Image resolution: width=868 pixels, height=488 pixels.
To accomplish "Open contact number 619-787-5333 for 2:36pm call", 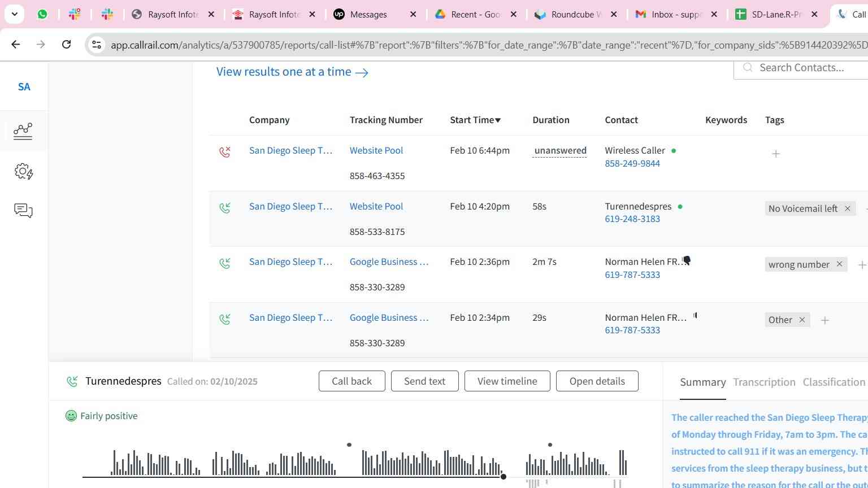I will (632, 274).
